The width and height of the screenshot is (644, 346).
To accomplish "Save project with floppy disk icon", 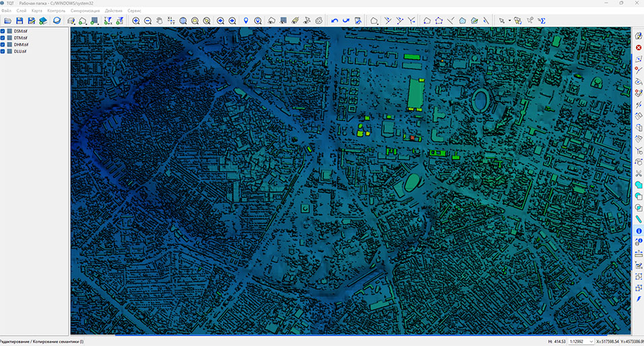I will coord(20,20).
